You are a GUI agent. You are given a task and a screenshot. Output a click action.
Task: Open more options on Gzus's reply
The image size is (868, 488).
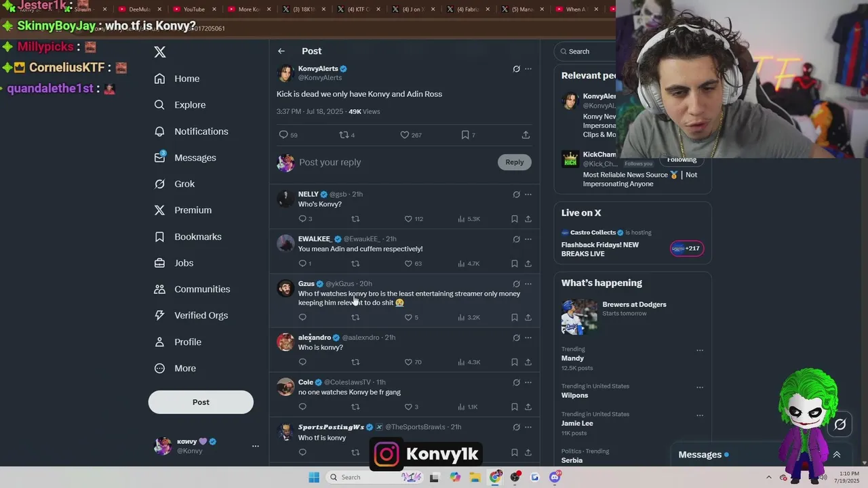528,284
